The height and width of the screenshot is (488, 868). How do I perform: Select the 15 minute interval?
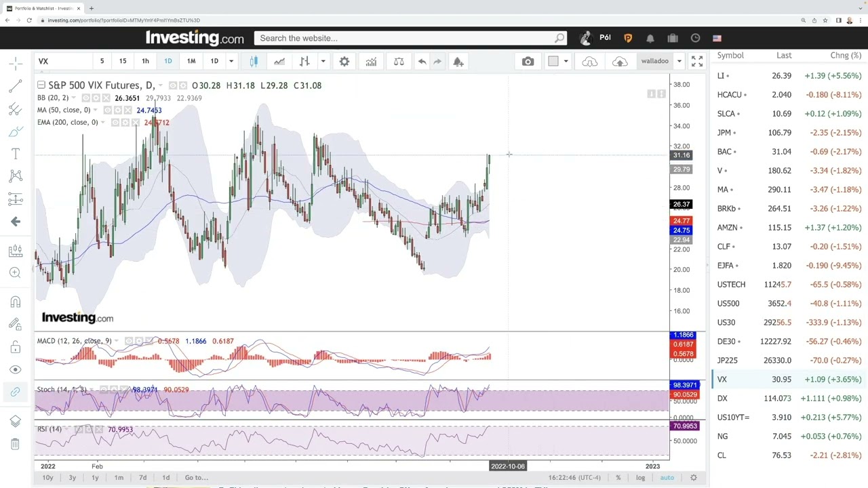coord(123,62)
